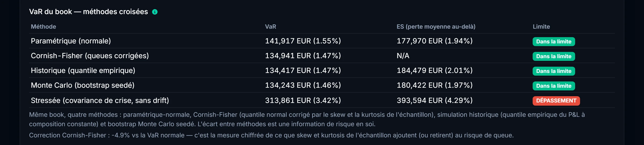Select the Paramétrique (normale) row

tap(322, 41)
